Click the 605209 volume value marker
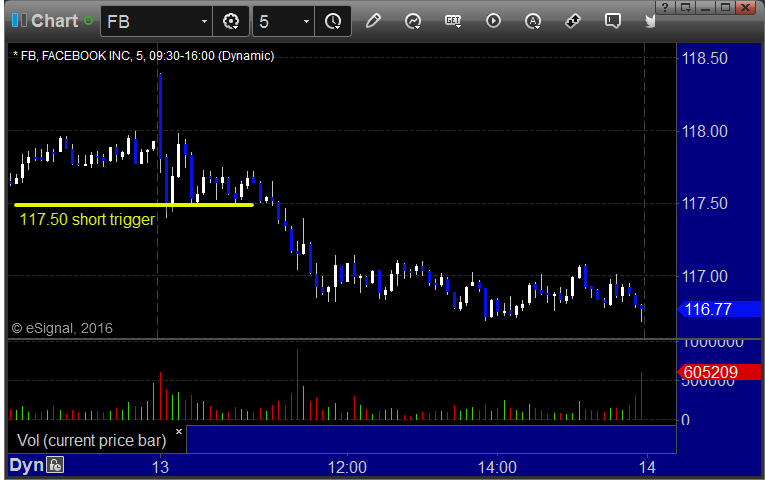The width and height of the screenshot is (765, 480). pos(719,372)
